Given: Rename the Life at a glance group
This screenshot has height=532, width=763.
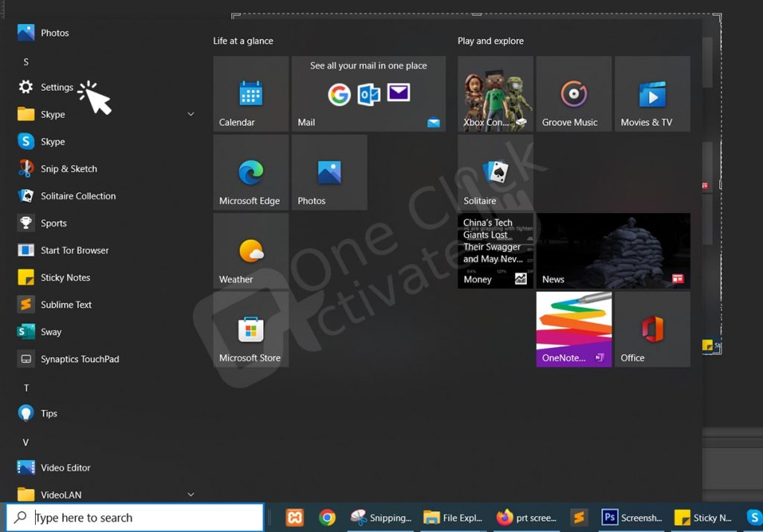Looking at the screenshot, I should click(243, 41).
